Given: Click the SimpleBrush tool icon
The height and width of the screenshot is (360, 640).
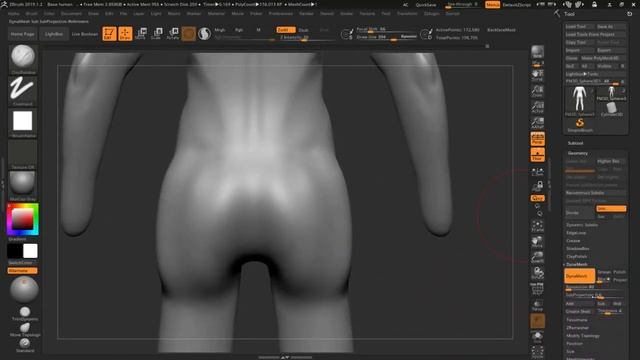Looking at the screenshot, I should click(580, 125).
